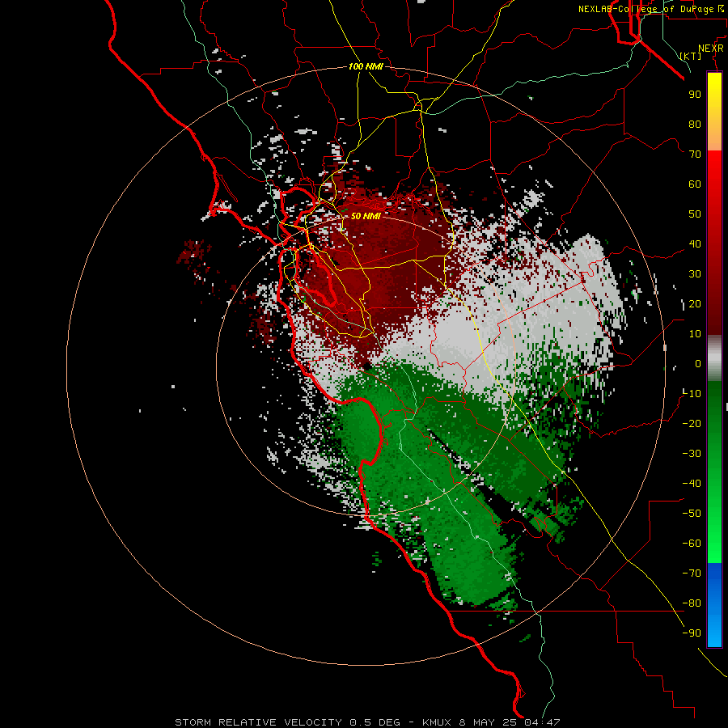
Task: Click the 70 knot label on the color scale
Action: pyautogui.click(x=695, y=154)
